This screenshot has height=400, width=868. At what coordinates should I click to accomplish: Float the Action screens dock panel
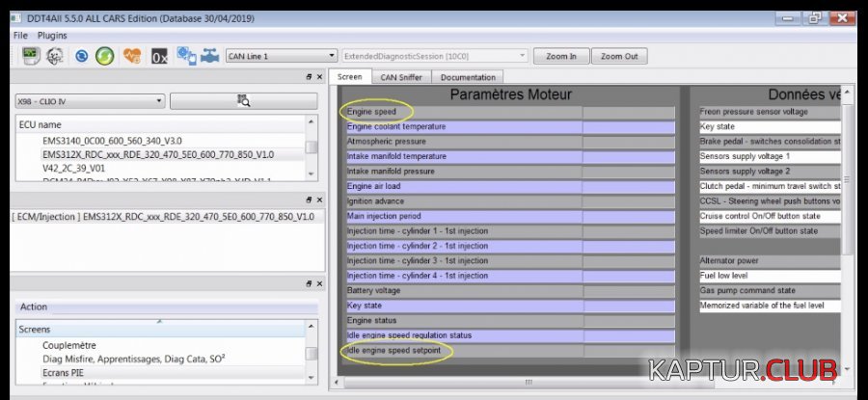(309, 283)
